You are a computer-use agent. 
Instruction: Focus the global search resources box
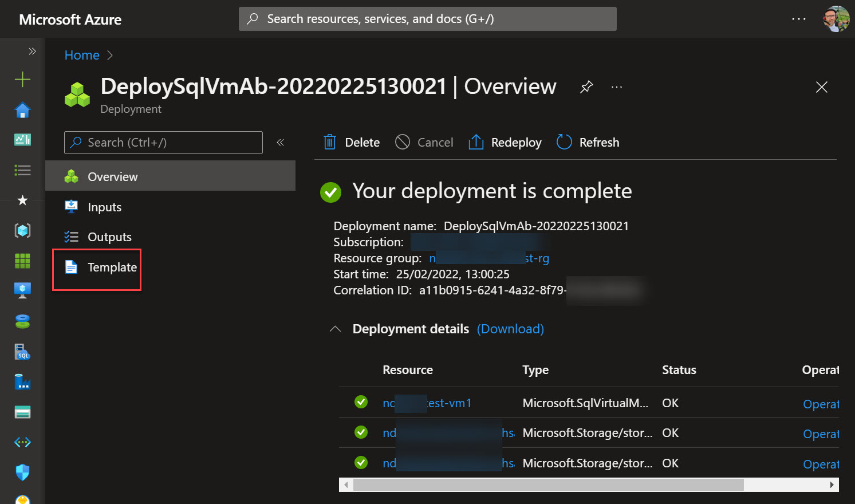pyautogui.click(x=427, y=19)
